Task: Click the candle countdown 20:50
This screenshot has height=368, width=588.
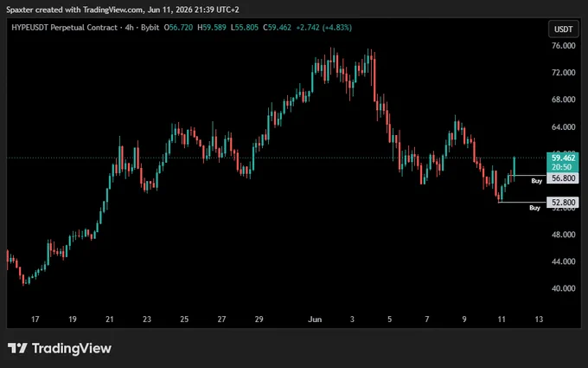Action: (561, 167)
